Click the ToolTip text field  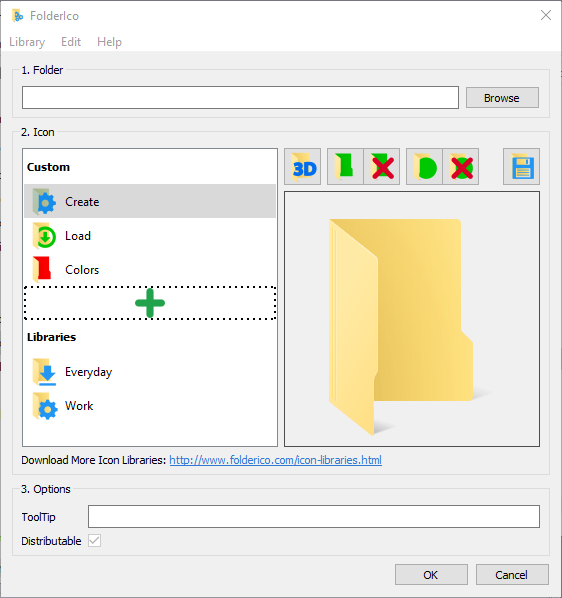tap(314, 517)
